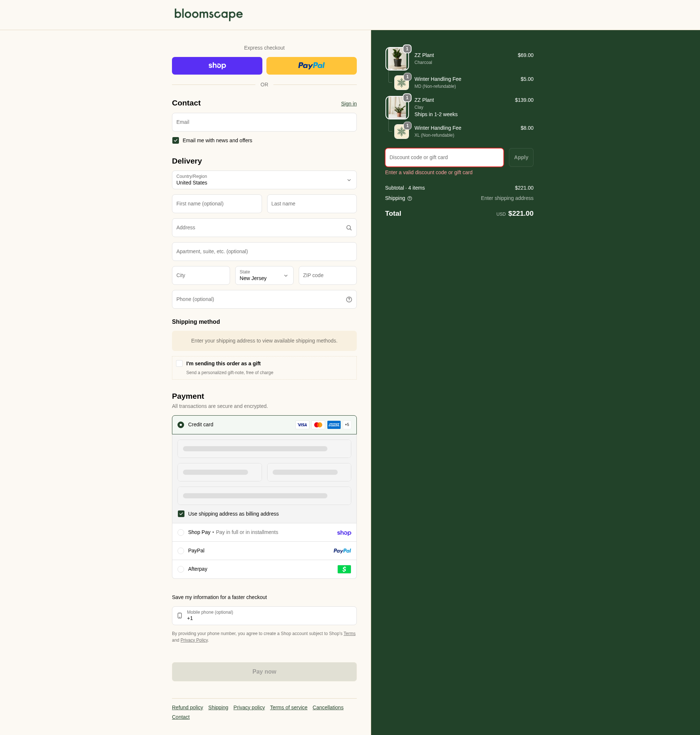
Task: Check I'm sending this order as a gift
Action: 179,363
